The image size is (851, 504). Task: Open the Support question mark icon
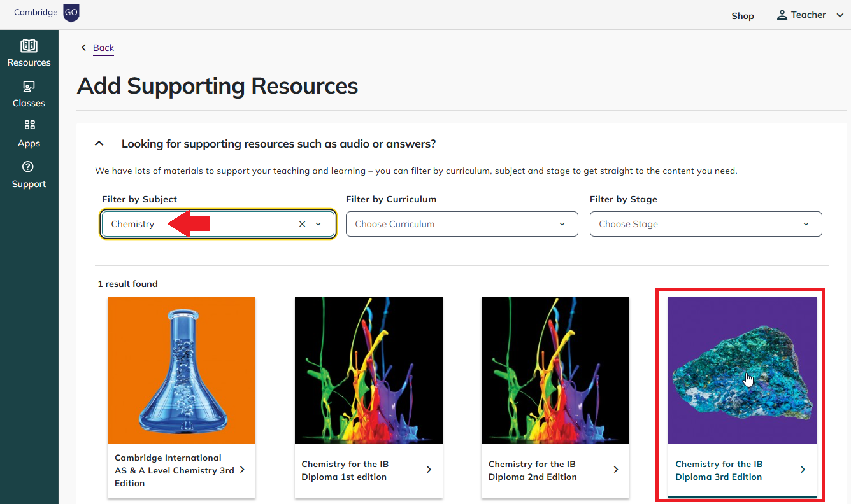(x=27, y=167)
